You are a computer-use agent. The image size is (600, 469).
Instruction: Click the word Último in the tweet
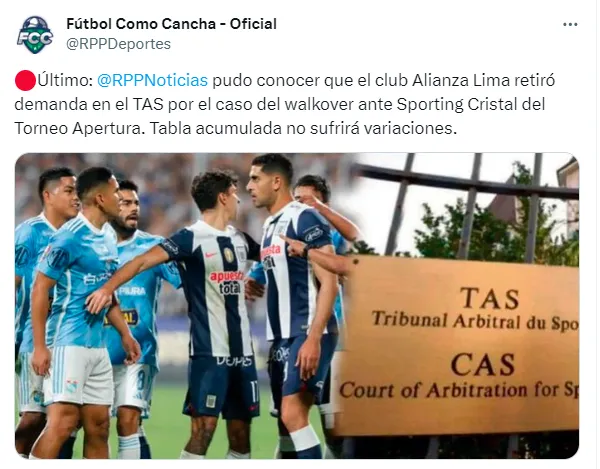65,80
